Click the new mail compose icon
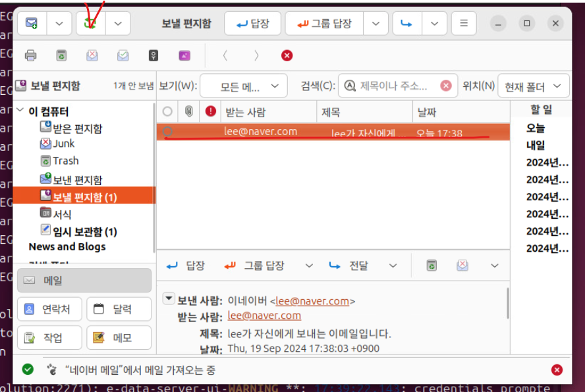 pos(32,24)
